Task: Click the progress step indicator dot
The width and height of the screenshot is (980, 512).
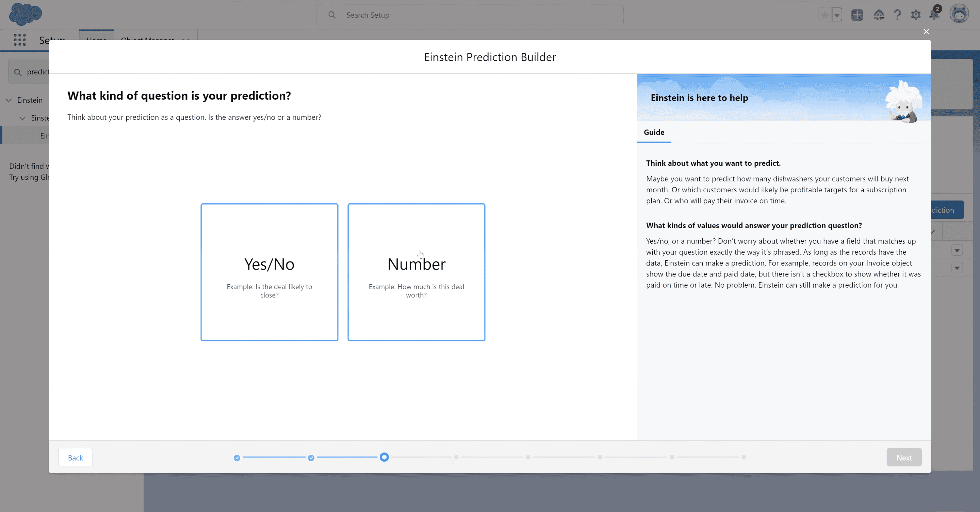Action: (x=385, y=458)
